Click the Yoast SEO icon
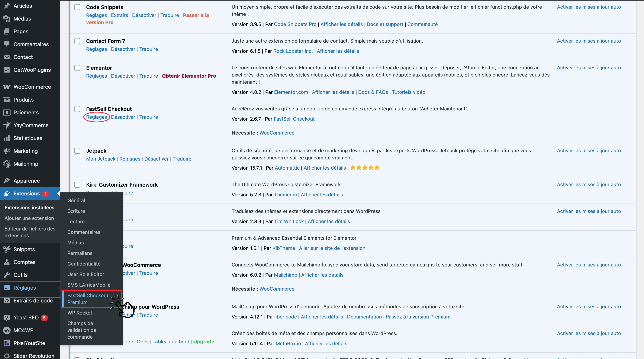 pyautogui.click(x=7, y=318)
